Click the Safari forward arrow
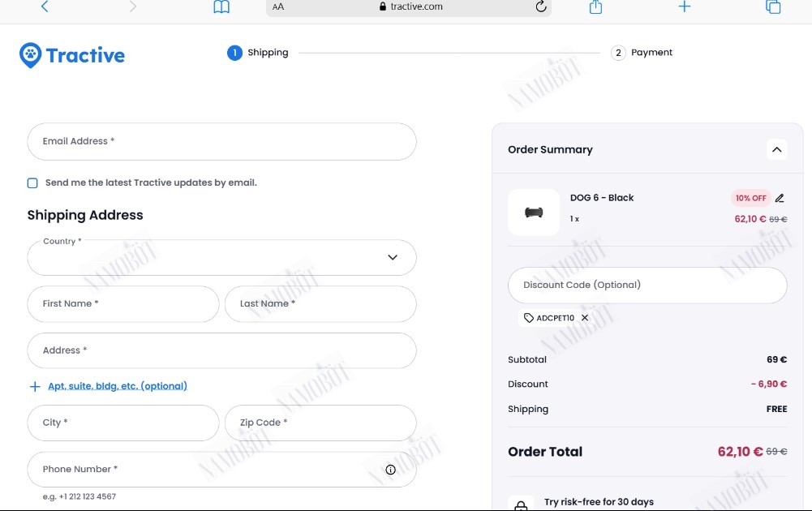 pos(133,6)
